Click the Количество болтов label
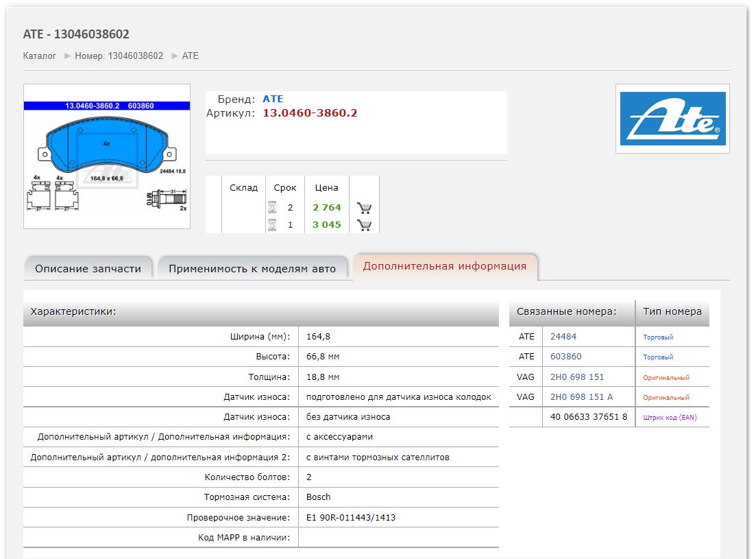The image size is (756, 559). tap(247, 477)
